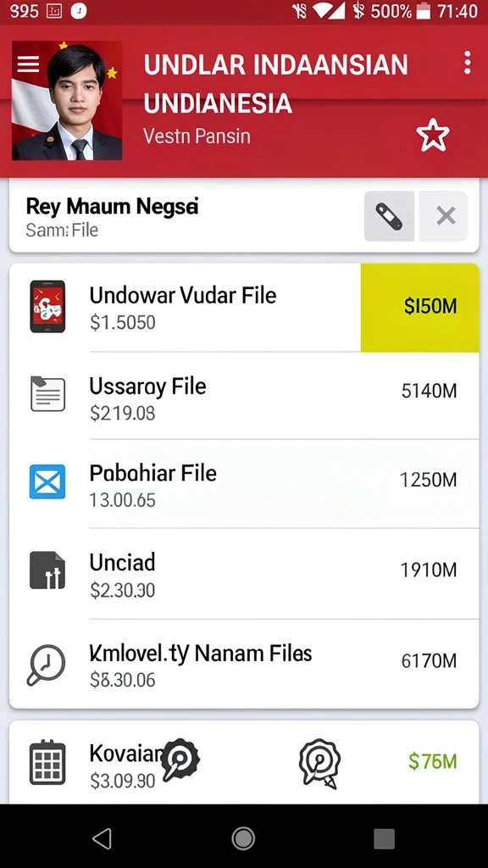Tap the red phone icon for Undowar Vudar File
488x868 pixels.
(47, 306)
